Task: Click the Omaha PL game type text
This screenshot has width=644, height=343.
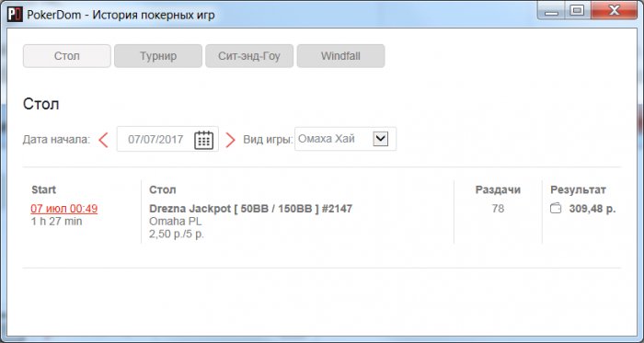Action: click(176, 222)
